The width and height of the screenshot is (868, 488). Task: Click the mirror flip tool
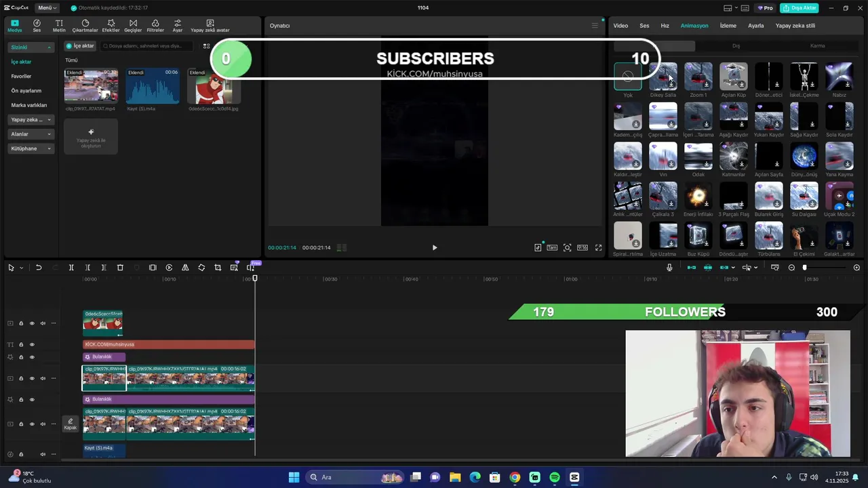(185, 268)
